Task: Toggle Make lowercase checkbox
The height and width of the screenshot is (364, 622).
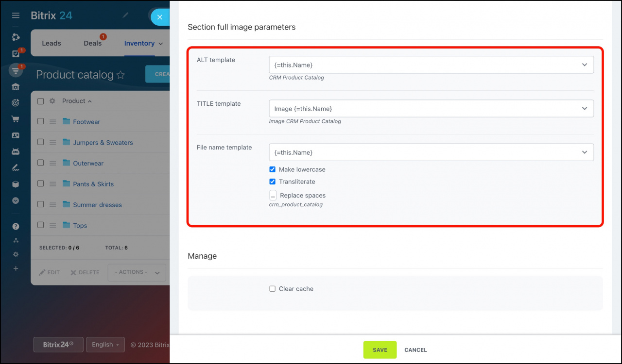Action: tap(272, 169)
